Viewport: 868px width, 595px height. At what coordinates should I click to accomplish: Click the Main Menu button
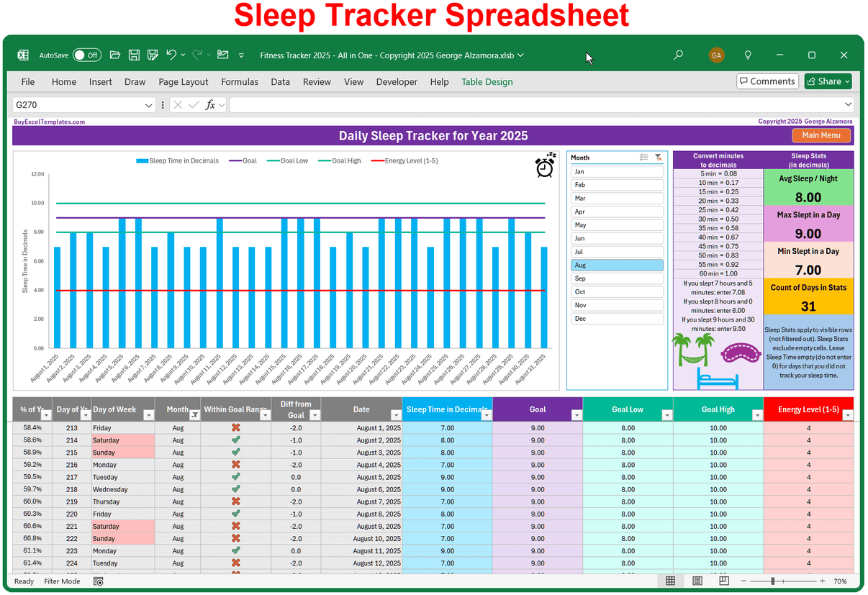click(821, 135)
